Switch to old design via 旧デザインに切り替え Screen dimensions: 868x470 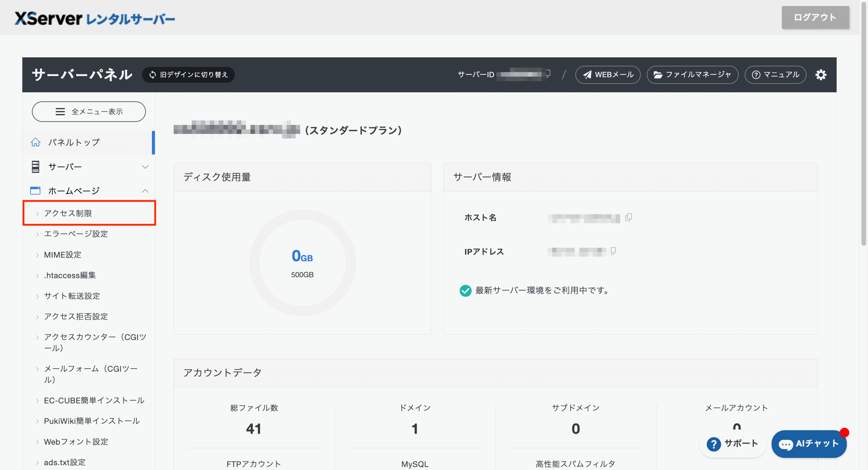pos(188,75)
